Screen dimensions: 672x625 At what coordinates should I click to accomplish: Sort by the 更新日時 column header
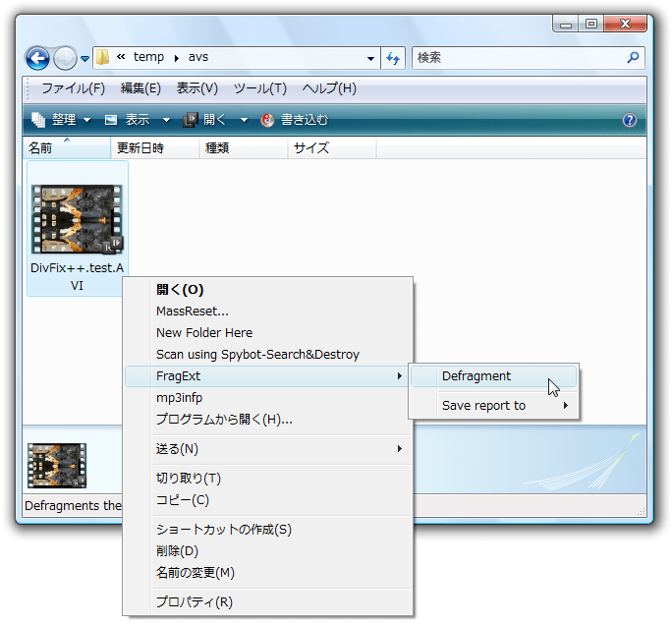click(155, 147)
